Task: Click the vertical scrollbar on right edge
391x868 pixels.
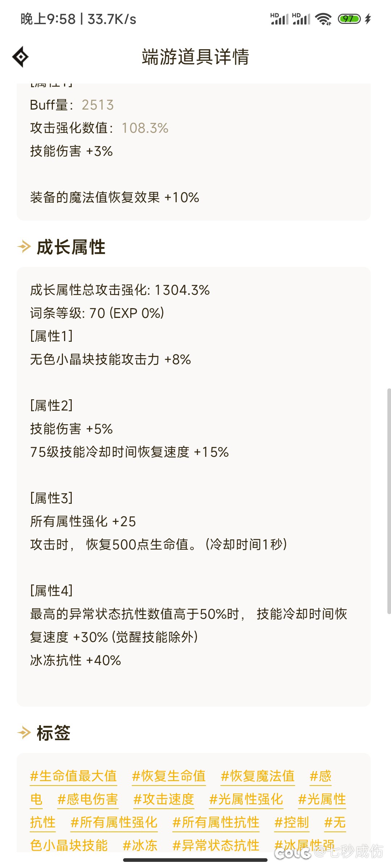Action: 389,501
